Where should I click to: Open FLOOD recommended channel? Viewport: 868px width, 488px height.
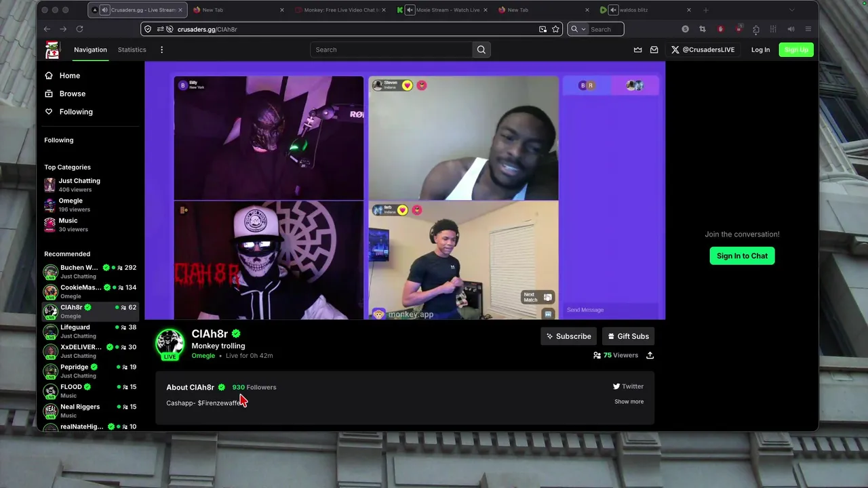point(90,391)
